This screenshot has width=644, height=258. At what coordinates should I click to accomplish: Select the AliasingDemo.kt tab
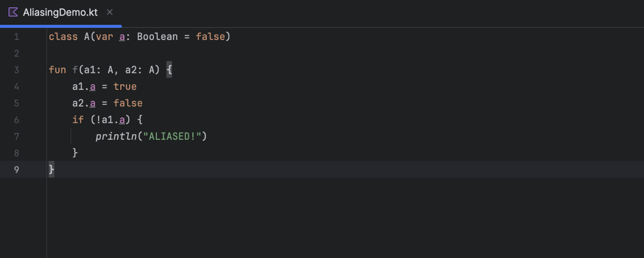click(60, 12)
